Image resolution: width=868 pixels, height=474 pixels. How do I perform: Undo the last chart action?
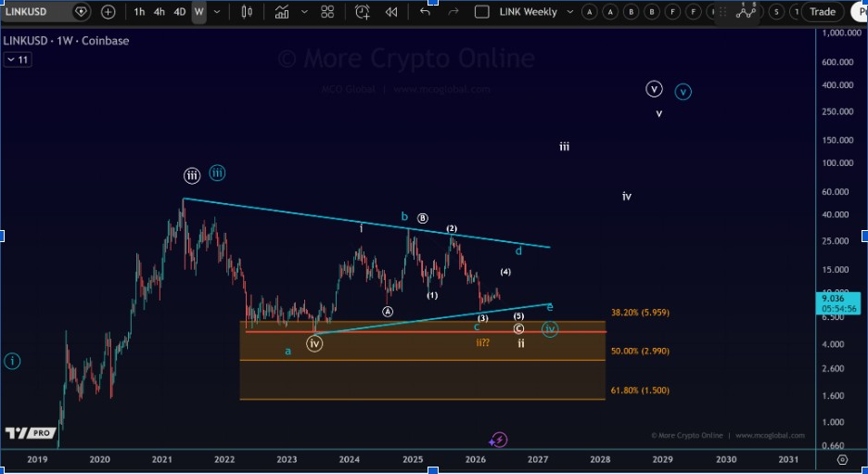(x=425, y=12)
